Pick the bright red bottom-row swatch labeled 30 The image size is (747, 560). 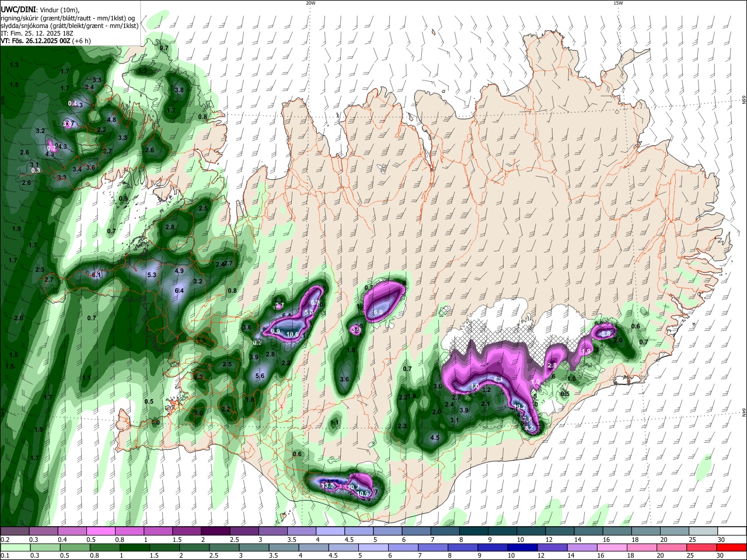(x=731, y=547)
